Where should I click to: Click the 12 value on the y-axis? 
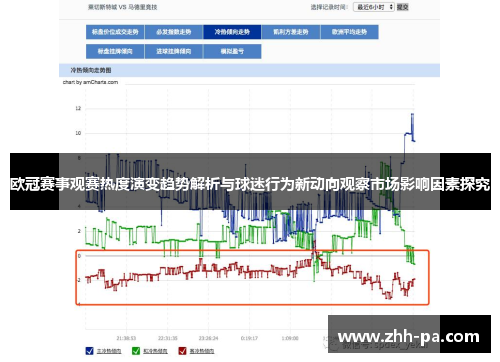(78, 108)
